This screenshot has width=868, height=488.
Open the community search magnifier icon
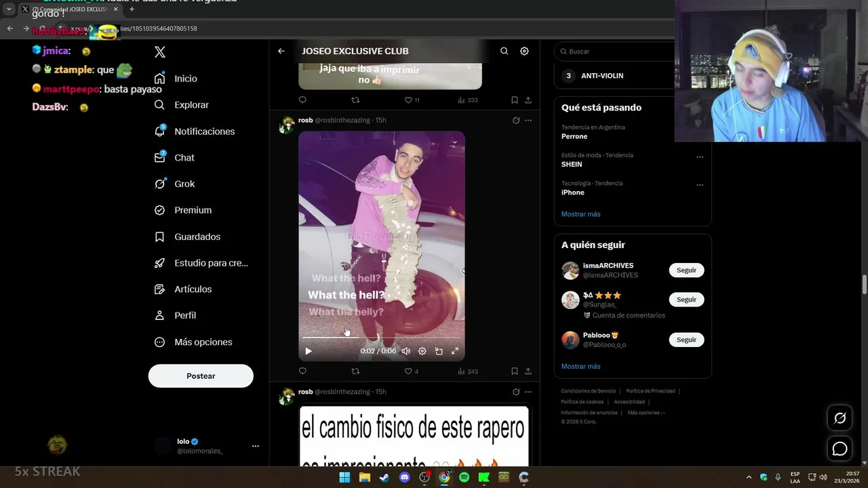(x=504, y=51)
